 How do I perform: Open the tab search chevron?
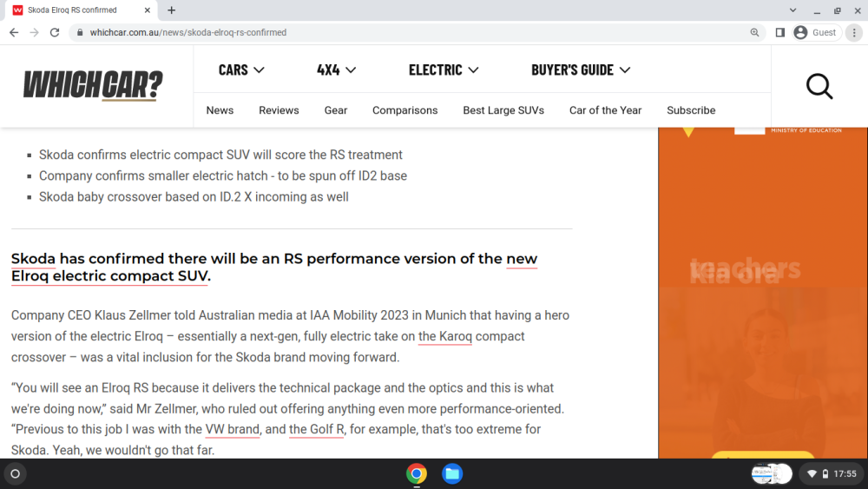click(792, 10)
